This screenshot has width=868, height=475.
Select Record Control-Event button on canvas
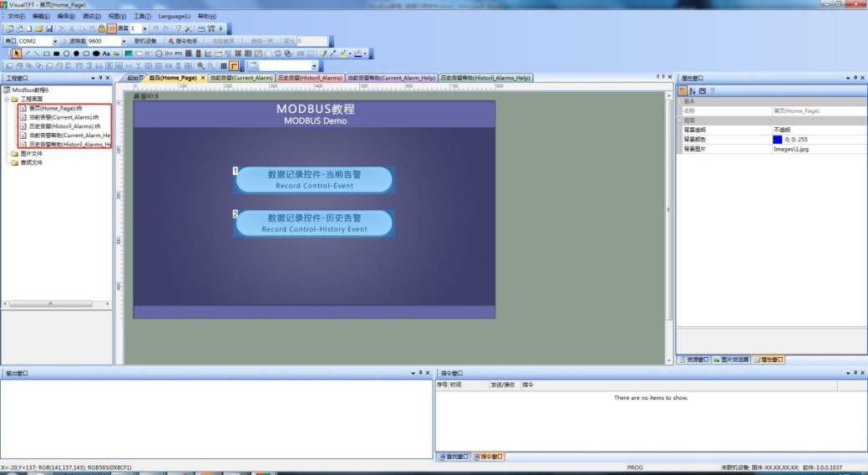(314, 180)
